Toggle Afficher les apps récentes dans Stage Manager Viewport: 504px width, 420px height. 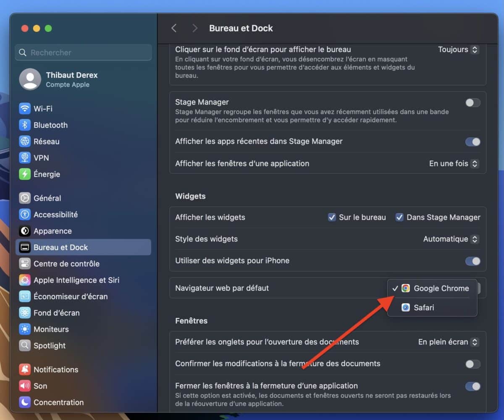click(x=473, y=142)
